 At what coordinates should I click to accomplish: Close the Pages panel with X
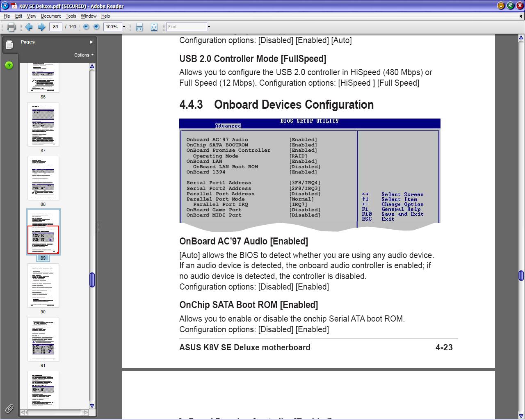pos(91,42)
